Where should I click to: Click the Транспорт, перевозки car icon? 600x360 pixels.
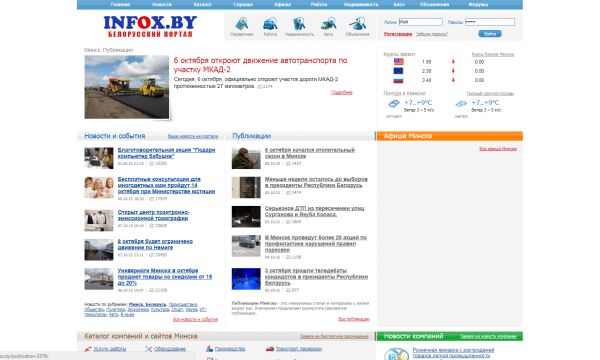click(x=270, y=349)
